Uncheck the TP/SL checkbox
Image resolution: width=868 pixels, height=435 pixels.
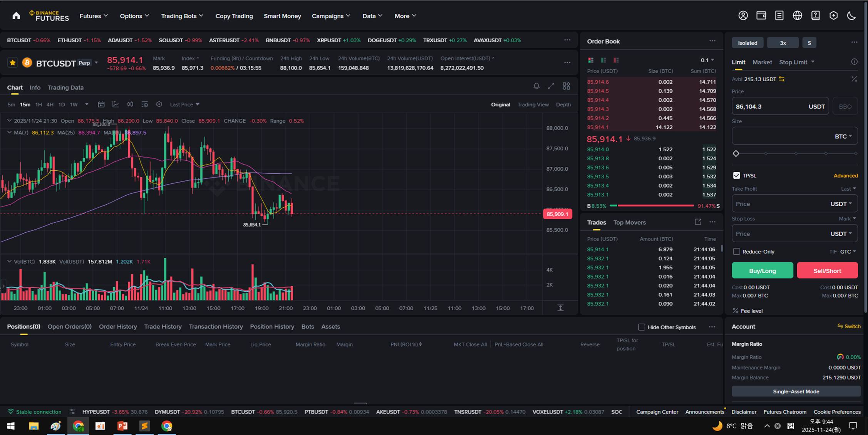tap(736, 175)
